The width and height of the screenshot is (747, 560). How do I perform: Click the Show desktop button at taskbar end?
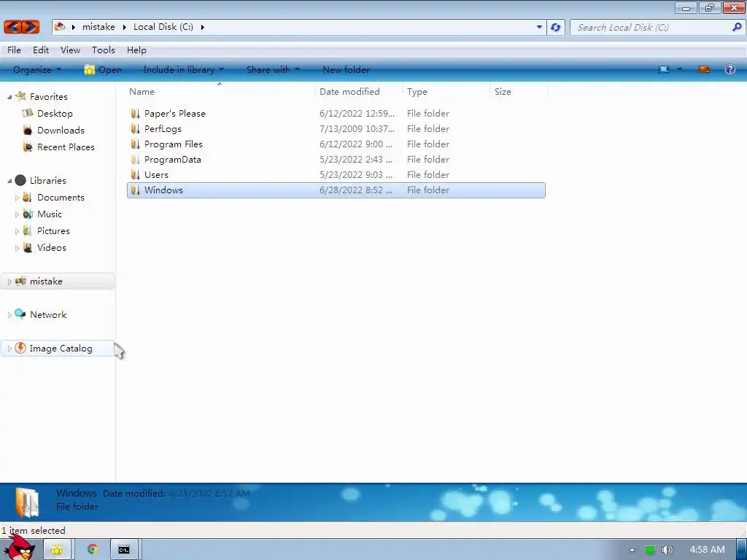(x=742, y=550)
